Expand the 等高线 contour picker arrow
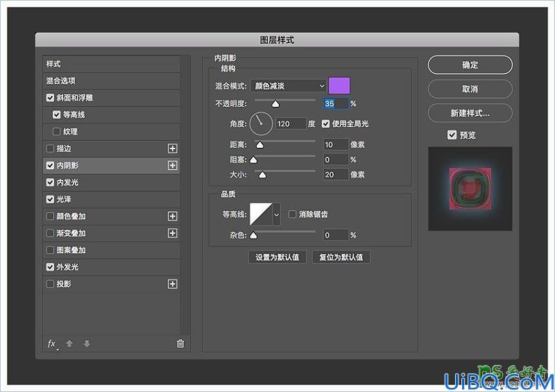Viewport: 555px width, 392px height. [276, 214]
